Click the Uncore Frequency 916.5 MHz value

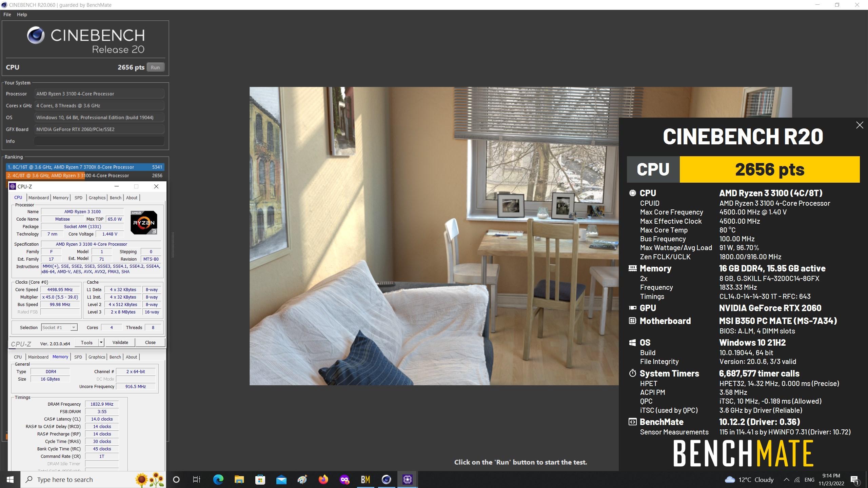point(136,387)
